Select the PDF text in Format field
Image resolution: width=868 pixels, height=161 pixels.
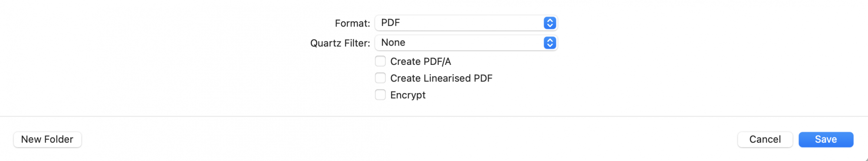click(x=391, y=23)
